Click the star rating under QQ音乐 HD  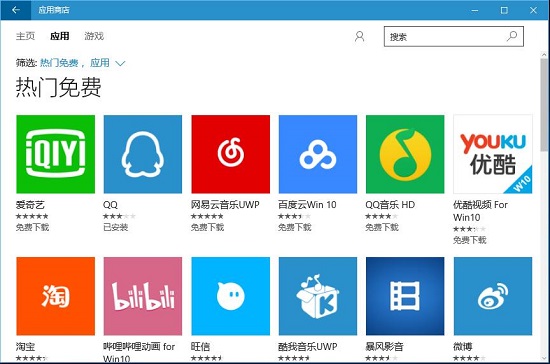pos(382,216)
